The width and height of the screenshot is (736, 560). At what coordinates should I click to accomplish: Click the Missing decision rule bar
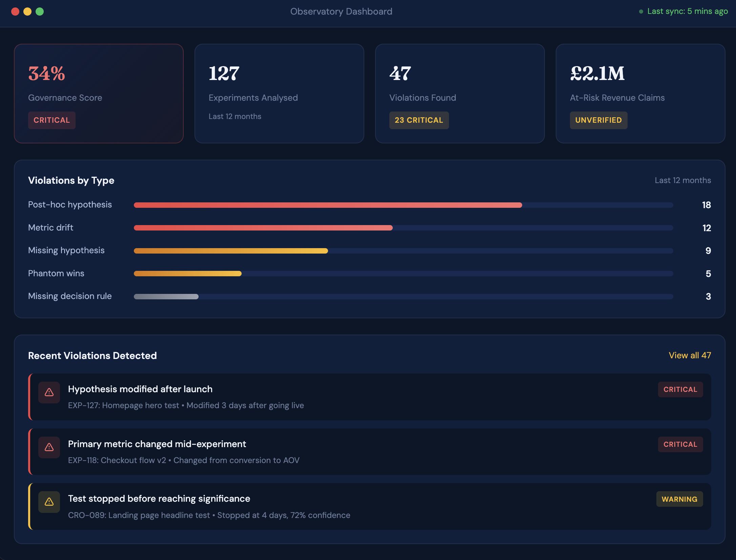tap(166, 297)
